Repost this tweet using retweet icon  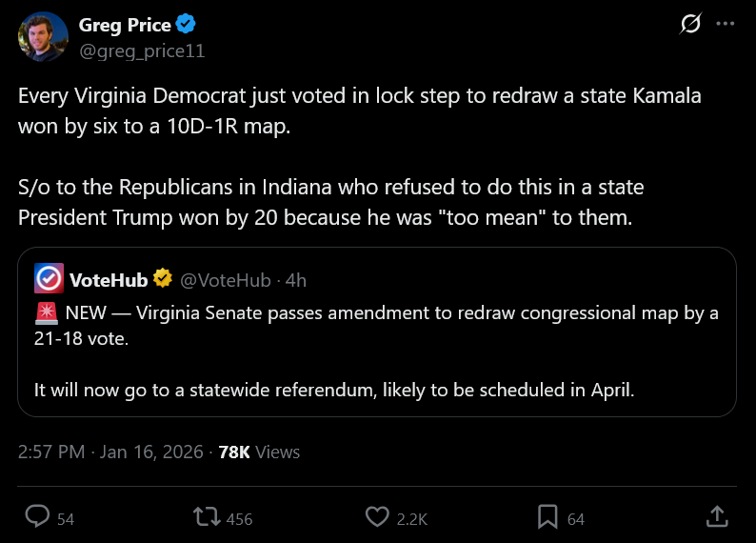[x=205, y=517]
